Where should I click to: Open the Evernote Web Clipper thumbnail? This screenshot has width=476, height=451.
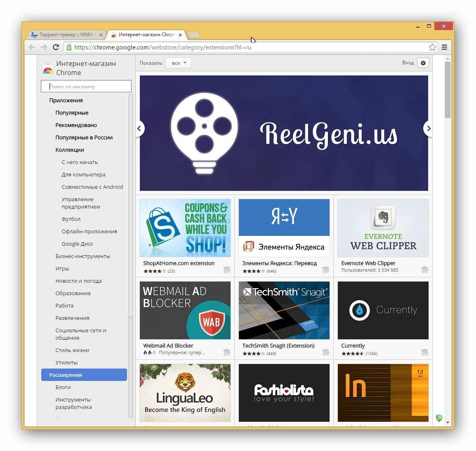point(383,228)
